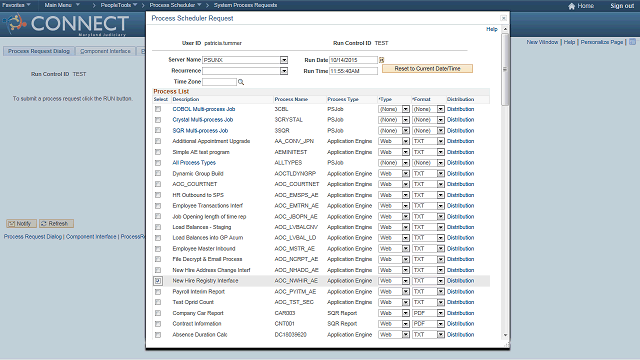Open Format dropdown for Absence Duration Calc
This screenshot has height=360, width=640.
440,335
